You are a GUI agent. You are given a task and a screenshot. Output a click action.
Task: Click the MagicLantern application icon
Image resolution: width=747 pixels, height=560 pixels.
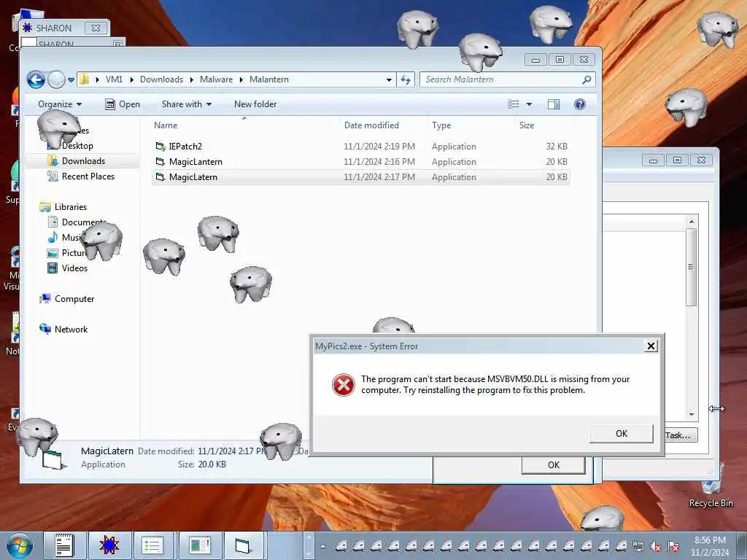[160, 162]
